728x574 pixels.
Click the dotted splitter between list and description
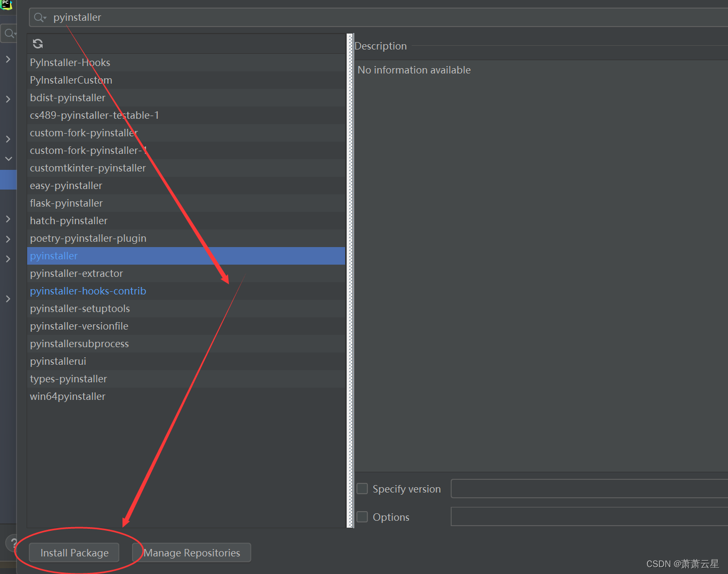(350, 281)
